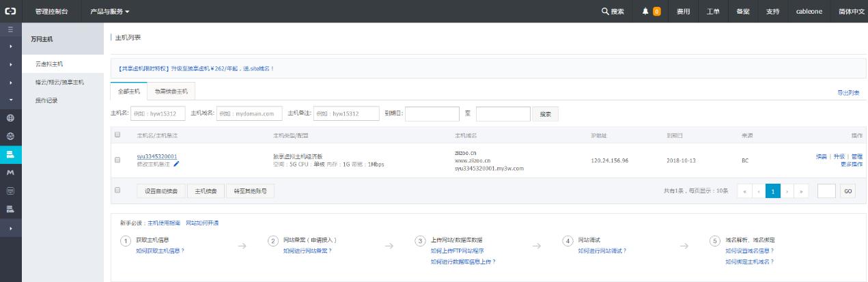This screenshot has width=868, height=282.
Task: Click the pencil icon to edit host remark
Action: (x=176, y=164)
